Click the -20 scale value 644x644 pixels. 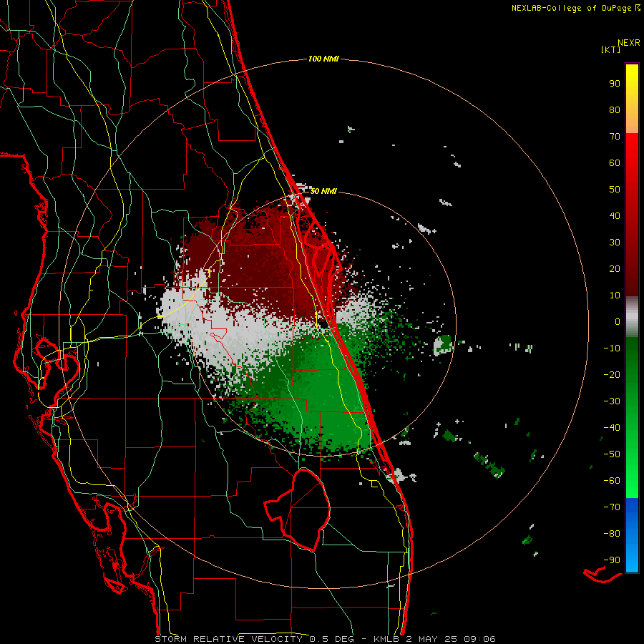(612, 374)
